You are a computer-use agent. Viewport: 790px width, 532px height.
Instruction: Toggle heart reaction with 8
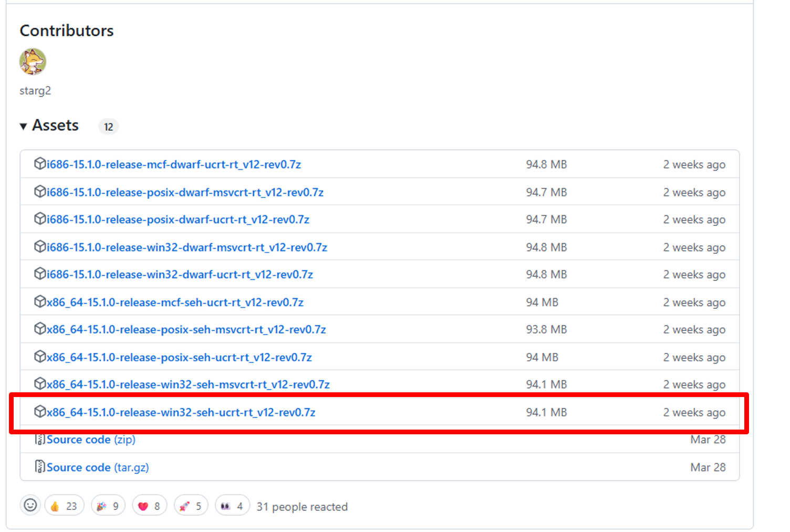click(150, 506)
